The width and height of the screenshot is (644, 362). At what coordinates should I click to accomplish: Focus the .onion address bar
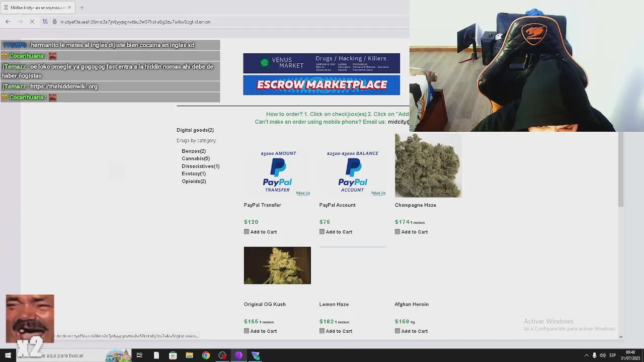[x=136, y=22]
